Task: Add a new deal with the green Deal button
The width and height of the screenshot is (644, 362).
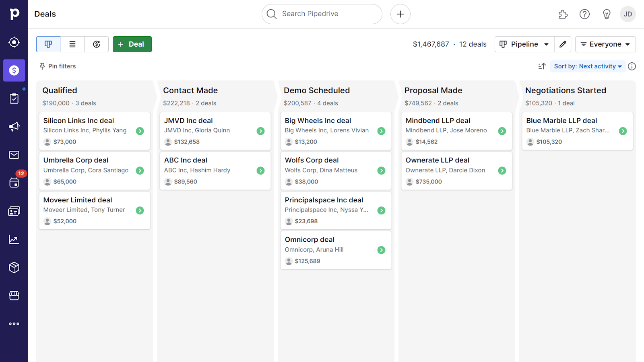Action: click(132, 44)
